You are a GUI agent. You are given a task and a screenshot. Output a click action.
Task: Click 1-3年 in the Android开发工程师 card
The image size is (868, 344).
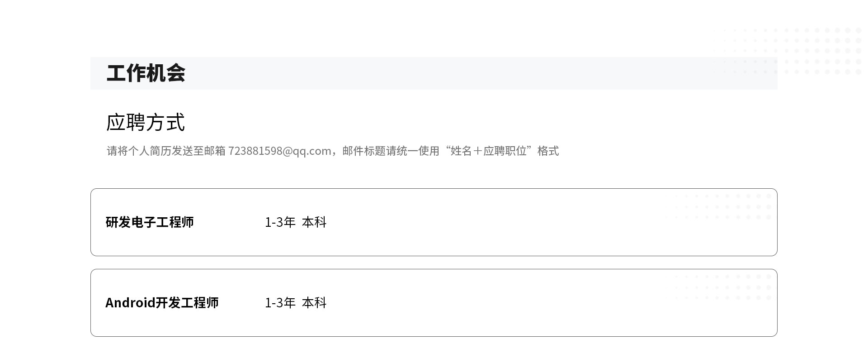pos(280,303)
